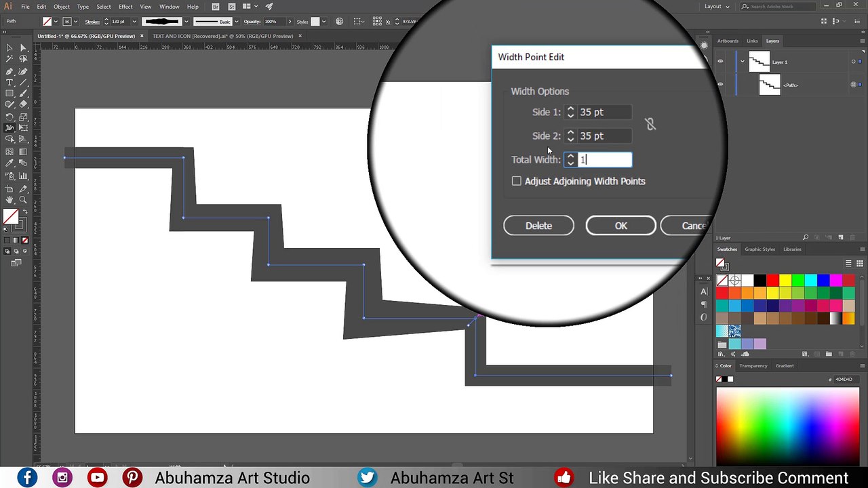Open the Gradient panel tab

[785, 366]
